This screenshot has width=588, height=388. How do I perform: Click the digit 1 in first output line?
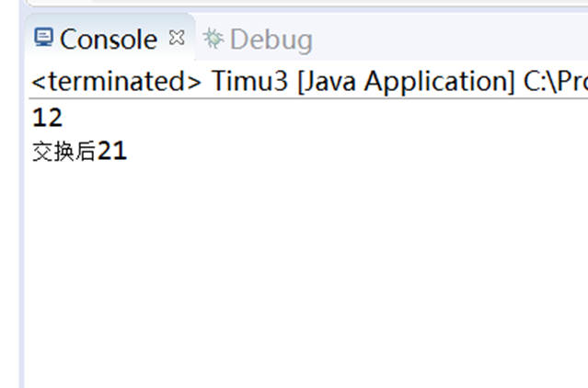40,118
